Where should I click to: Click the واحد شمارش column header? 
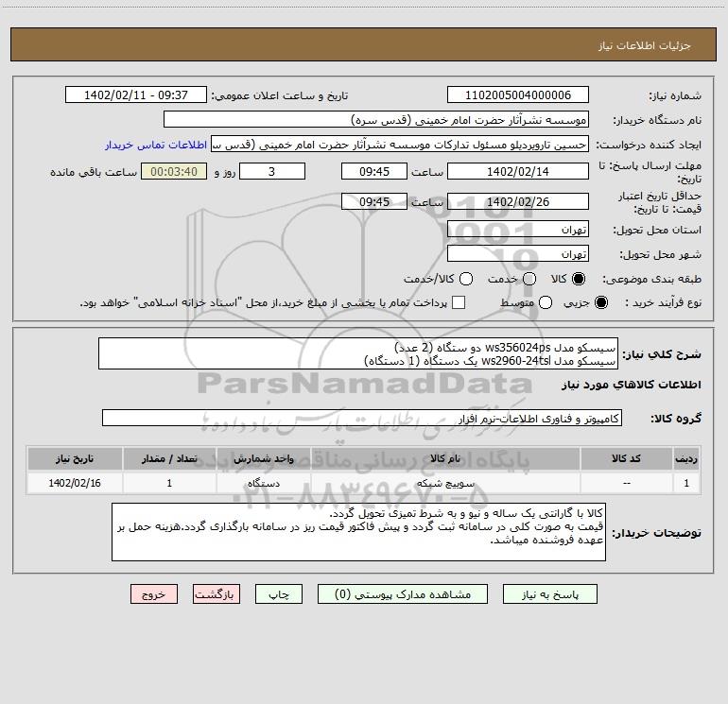click(263, 458)
